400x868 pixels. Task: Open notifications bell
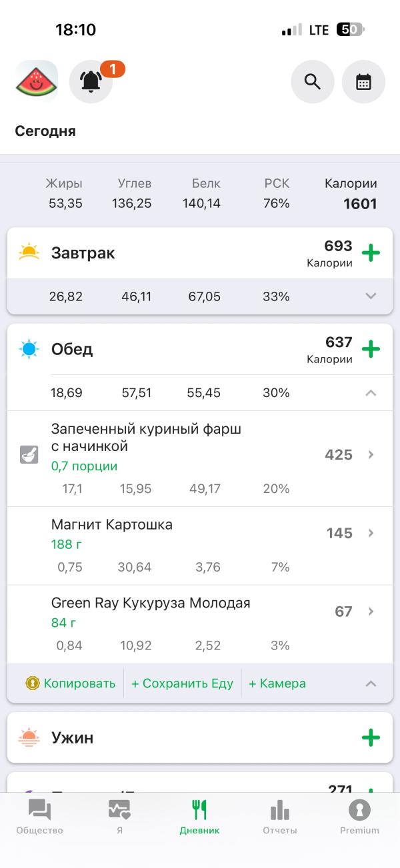pos(91,81)
